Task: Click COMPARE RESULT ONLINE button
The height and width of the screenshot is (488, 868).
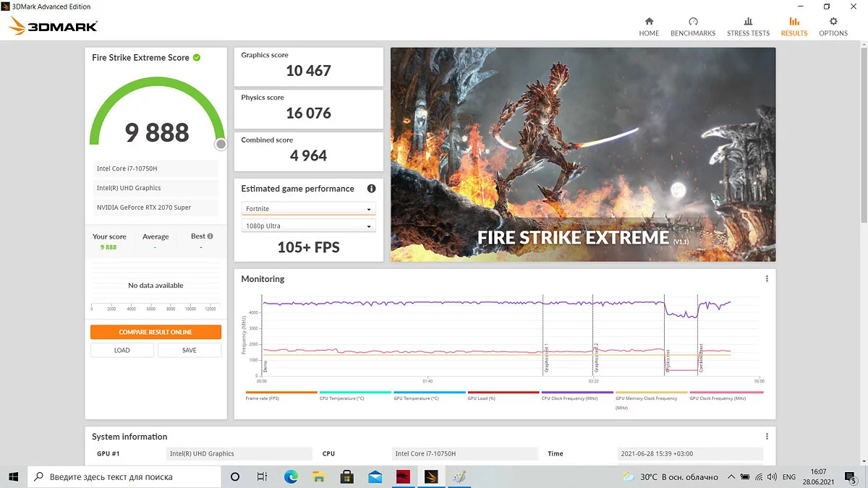Action: 156,332
